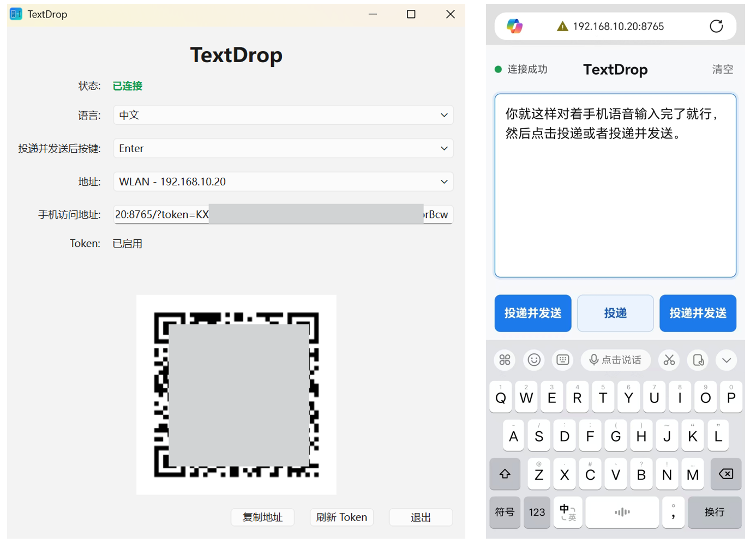756x543 pixels.
Task: Tap the G key on phone keyboard
Action: coord(616,436)
